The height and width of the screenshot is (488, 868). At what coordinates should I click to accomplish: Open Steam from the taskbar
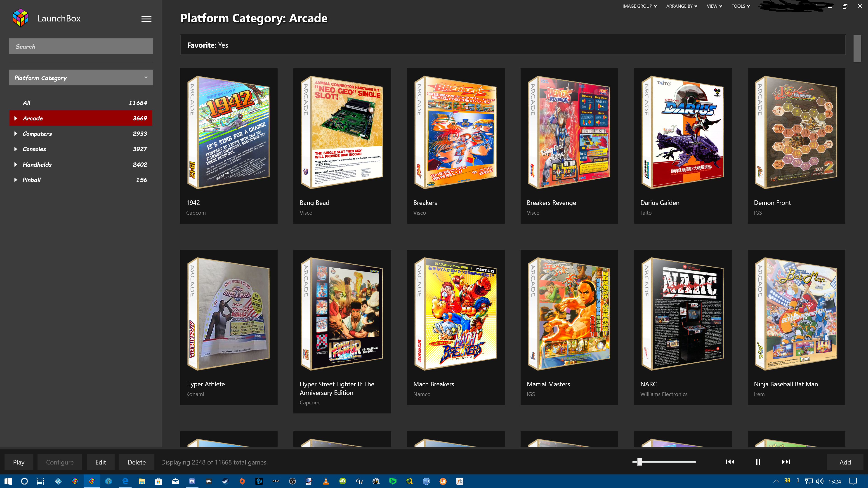tap(225, 481)
